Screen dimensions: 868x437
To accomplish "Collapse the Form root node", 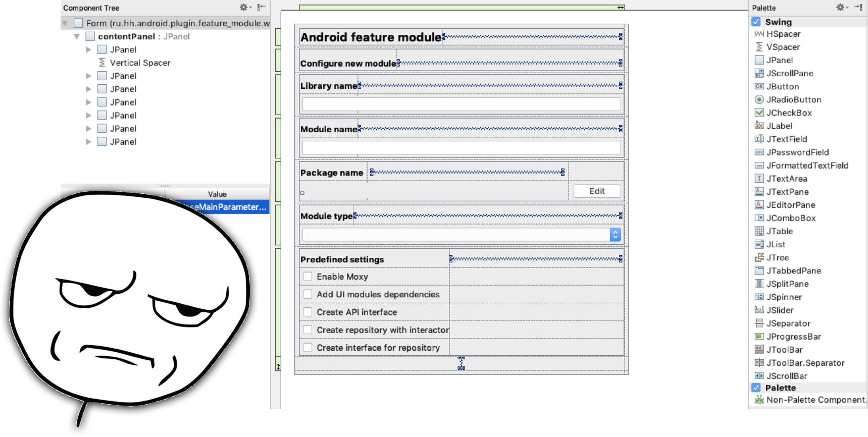I will [65, 23].
